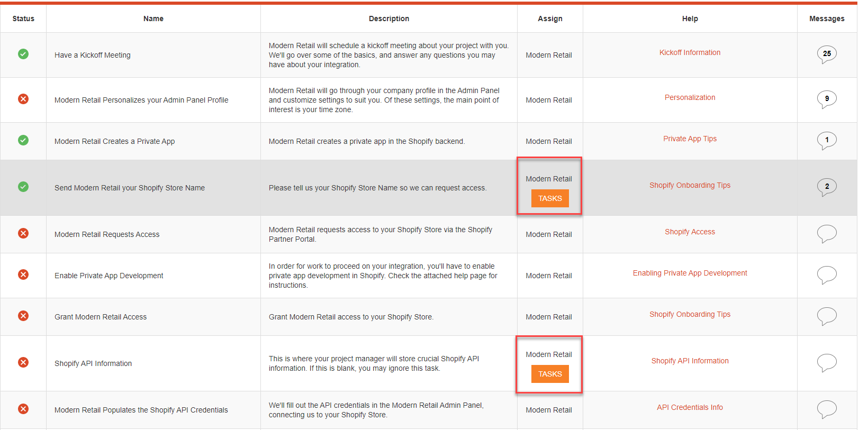
Task: Open empty message bubble for Modern Retail Requests Access
Action: [827, 233]
